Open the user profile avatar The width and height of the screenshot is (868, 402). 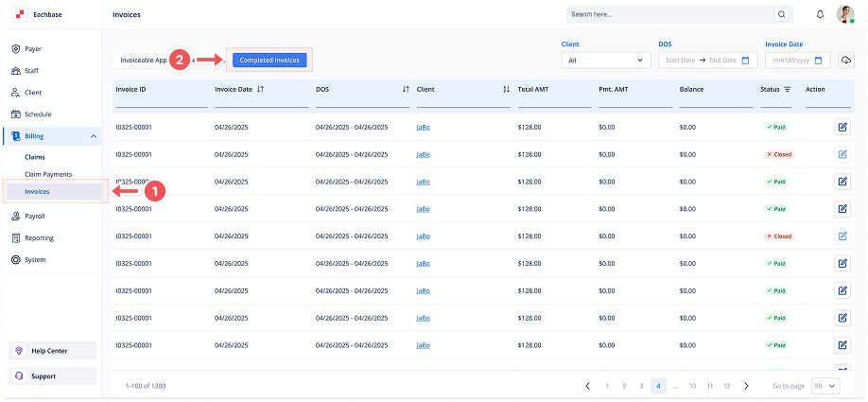click(845, 14)
